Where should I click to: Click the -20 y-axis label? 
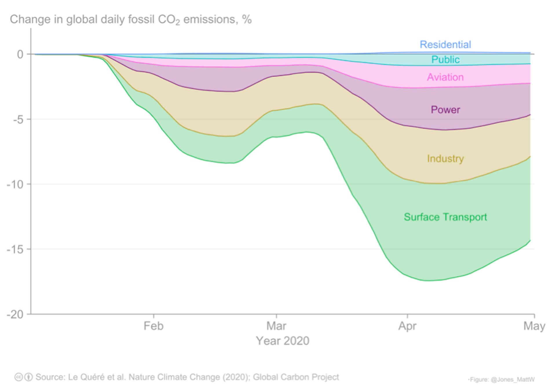pyautogui.click(x=15, y=314)
